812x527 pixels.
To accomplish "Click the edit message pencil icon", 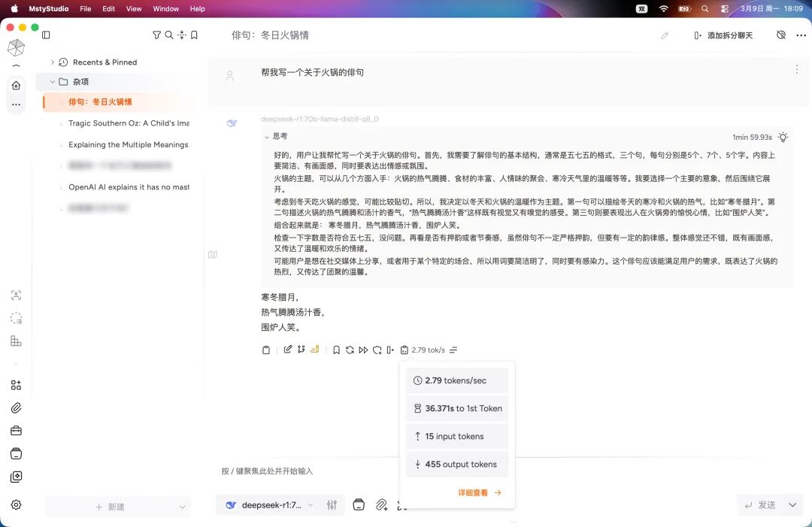I will [x=288, y=350].
